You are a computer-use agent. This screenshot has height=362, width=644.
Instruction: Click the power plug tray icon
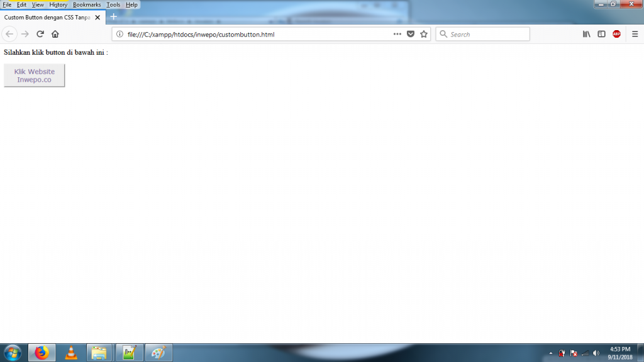tap(562, 353)
